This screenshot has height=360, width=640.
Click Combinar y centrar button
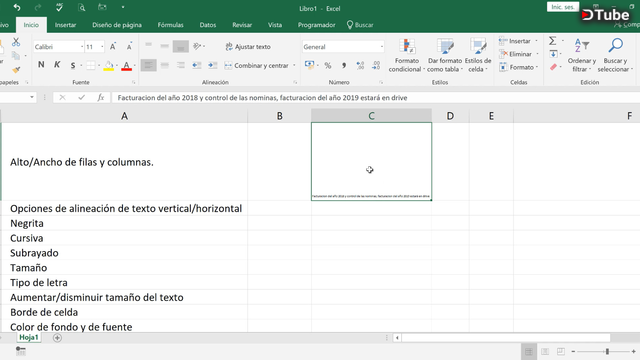pos(257,65)
